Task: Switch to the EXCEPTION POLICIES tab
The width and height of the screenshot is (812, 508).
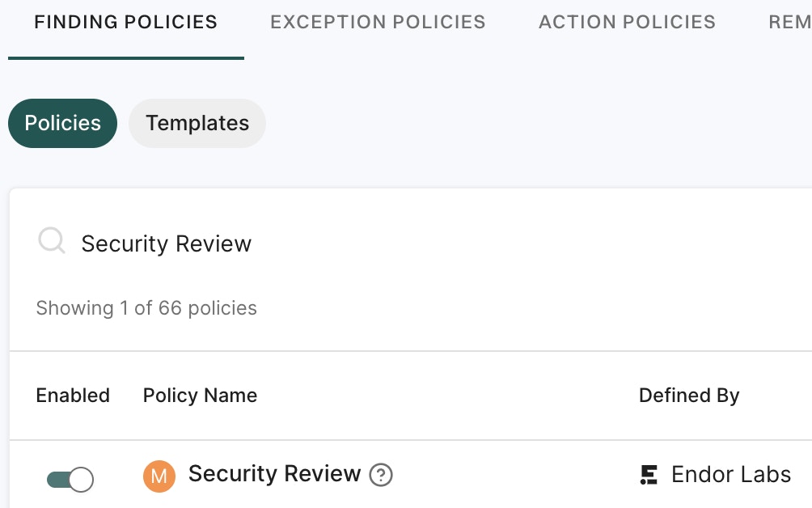Action: pyautogui.click(x=377, y=22)
